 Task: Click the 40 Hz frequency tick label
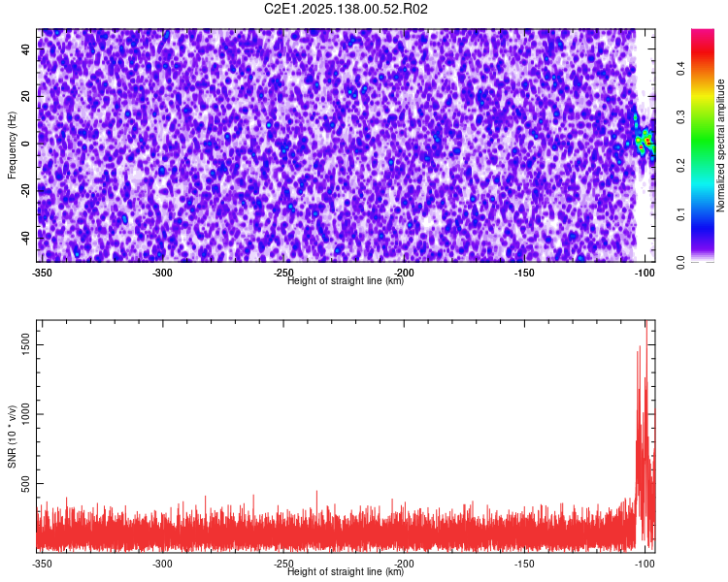click(25, 48)
